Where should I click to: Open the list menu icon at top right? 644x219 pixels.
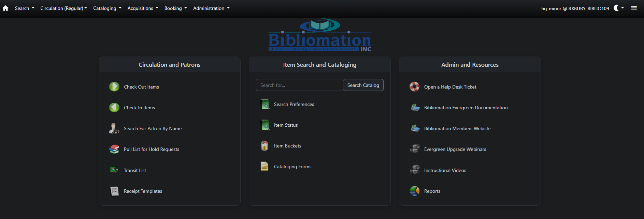634,8
